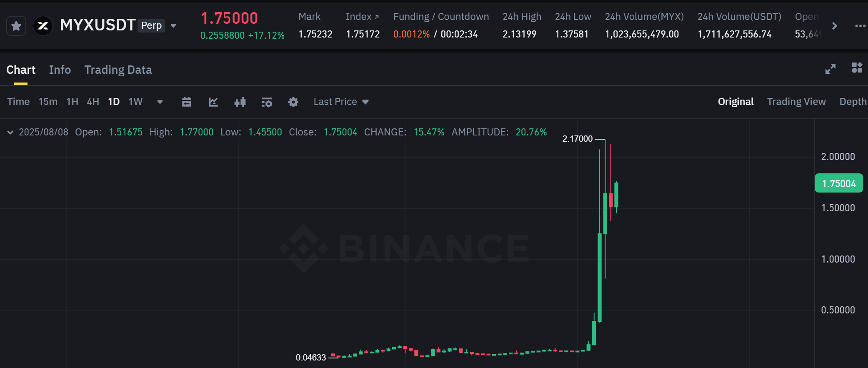Expand the chart to fullscreen
Screen dimensions: 868x368
click(x=830, y=69)
